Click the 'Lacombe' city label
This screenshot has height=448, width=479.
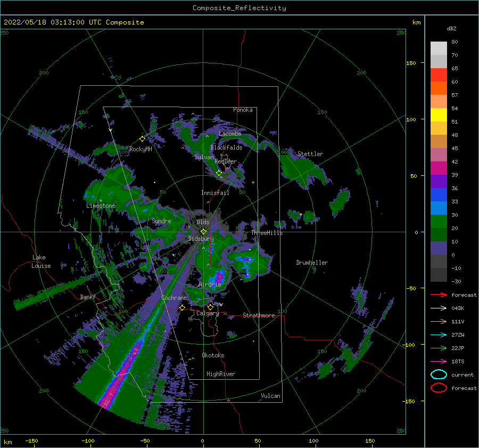[230, 134]
